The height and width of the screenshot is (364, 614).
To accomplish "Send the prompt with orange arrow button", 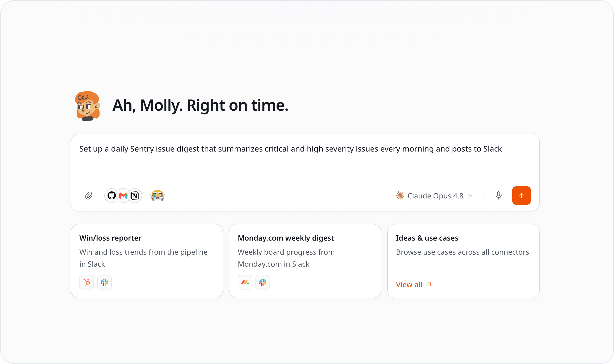I will (x=521, y=196).
